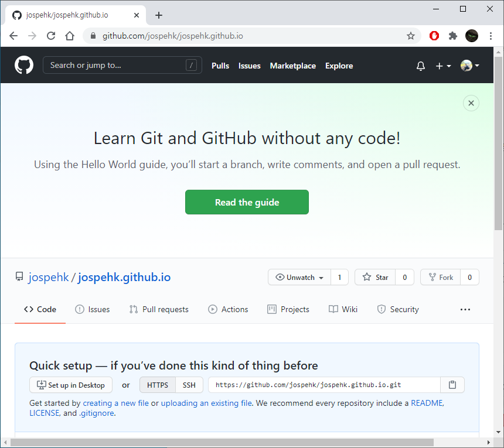View site info via the padlock icon
504x448 pixels.
point(93,36)
